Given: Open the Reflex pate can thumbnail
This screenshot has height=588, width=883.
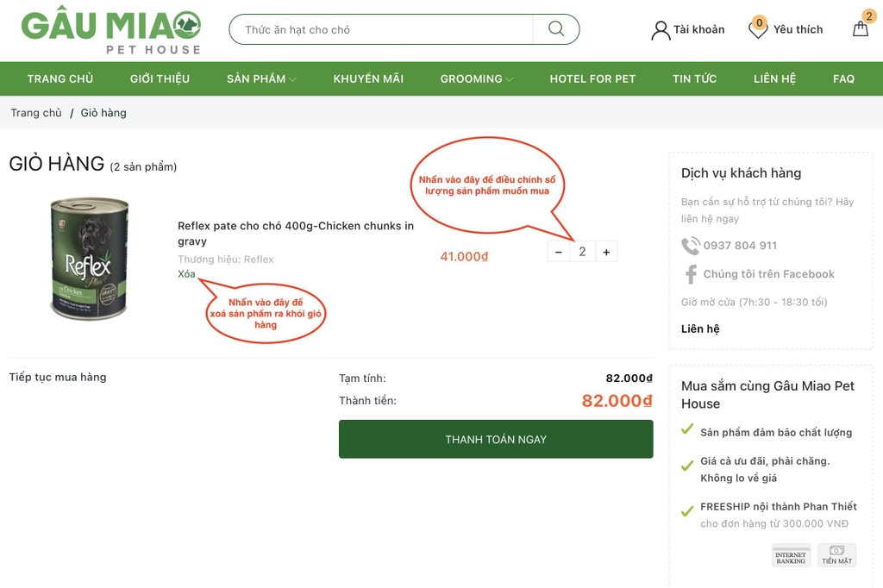Looking at the screenshot, I should 89,259.
